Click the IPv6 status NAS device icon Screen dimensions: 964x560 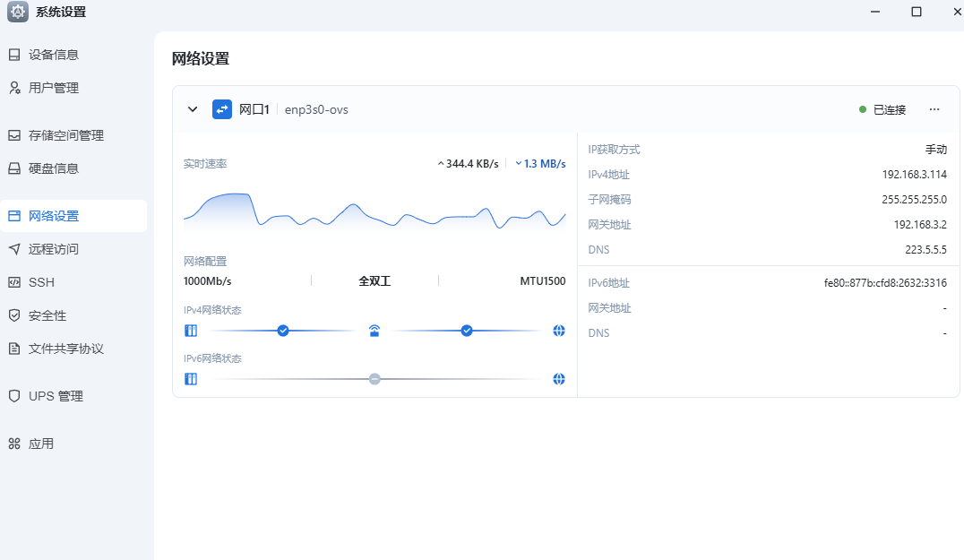pyautogui.click(x=191, y=379)
